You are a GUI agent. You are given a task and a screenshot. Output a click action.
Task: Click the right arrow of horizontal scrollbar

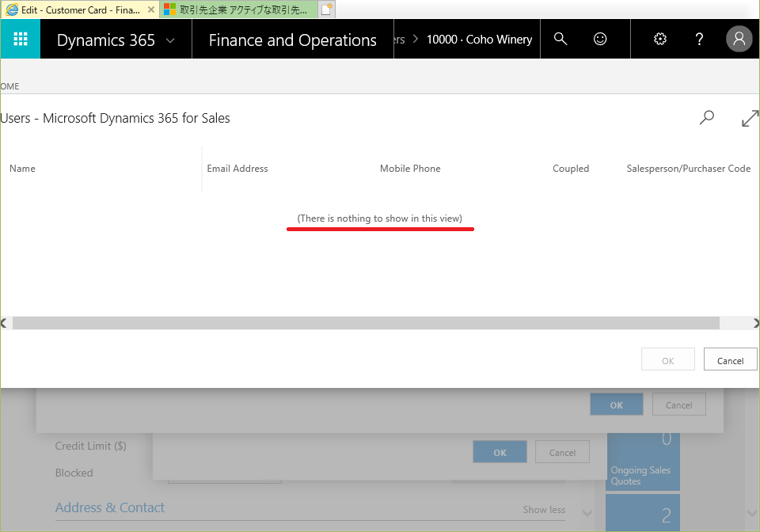(x=755, y=323)
